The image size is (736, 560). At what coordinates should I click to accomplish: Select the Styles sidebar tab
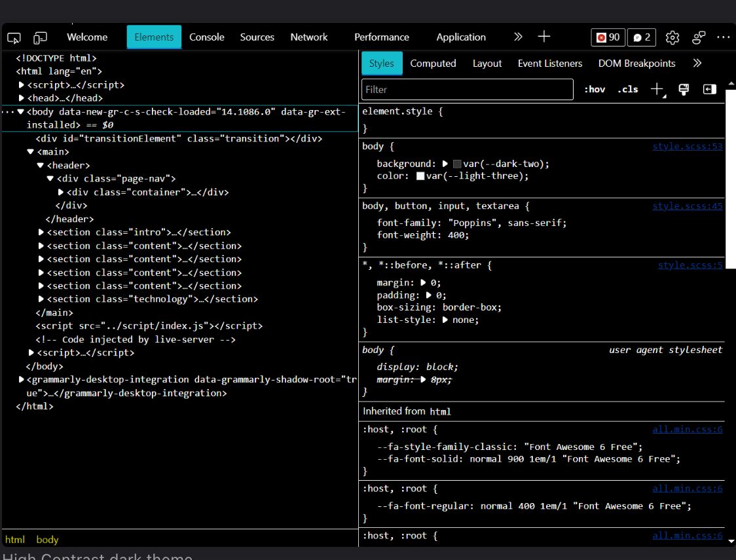point(382,64)
